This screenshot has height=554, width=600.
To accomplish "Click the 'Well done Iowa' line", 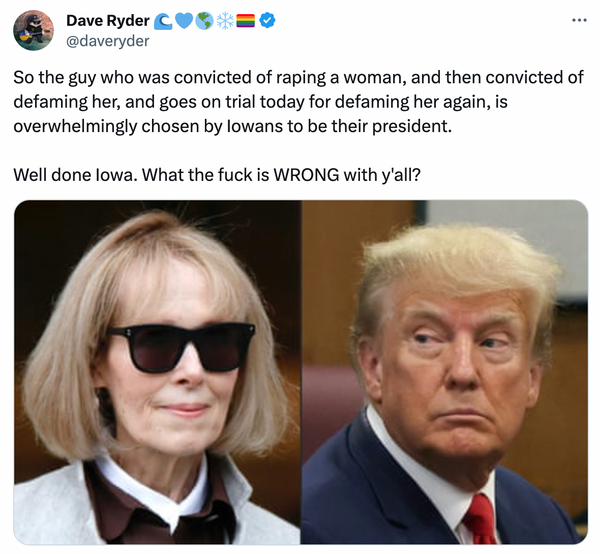I will [217, 175].
